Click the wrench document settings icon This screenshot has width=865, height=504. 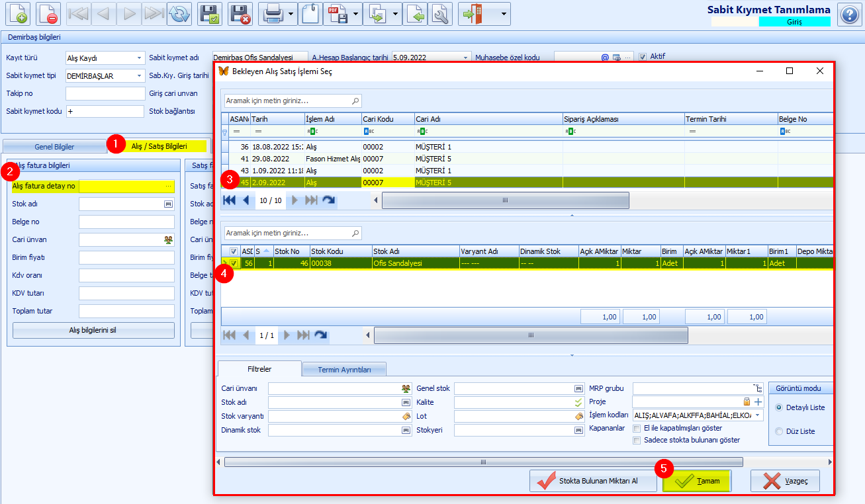440,14
